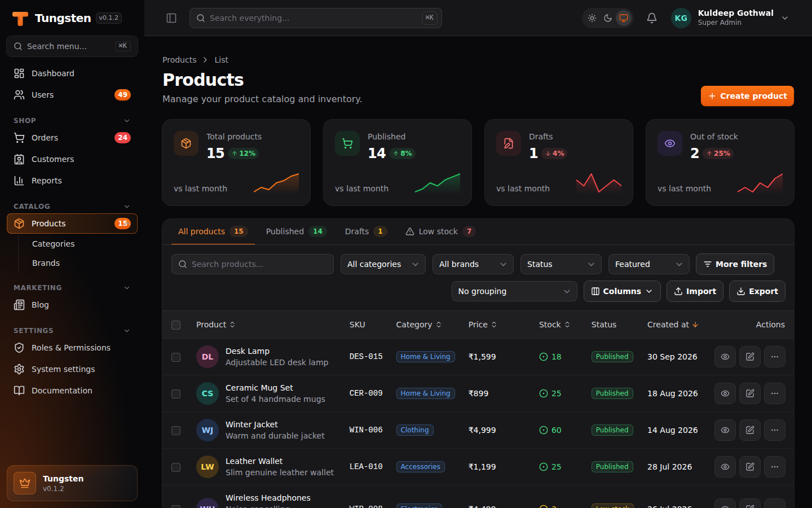812x508 pixels.
Task: Open the Status filter dropdown
Action: (561, 264)
